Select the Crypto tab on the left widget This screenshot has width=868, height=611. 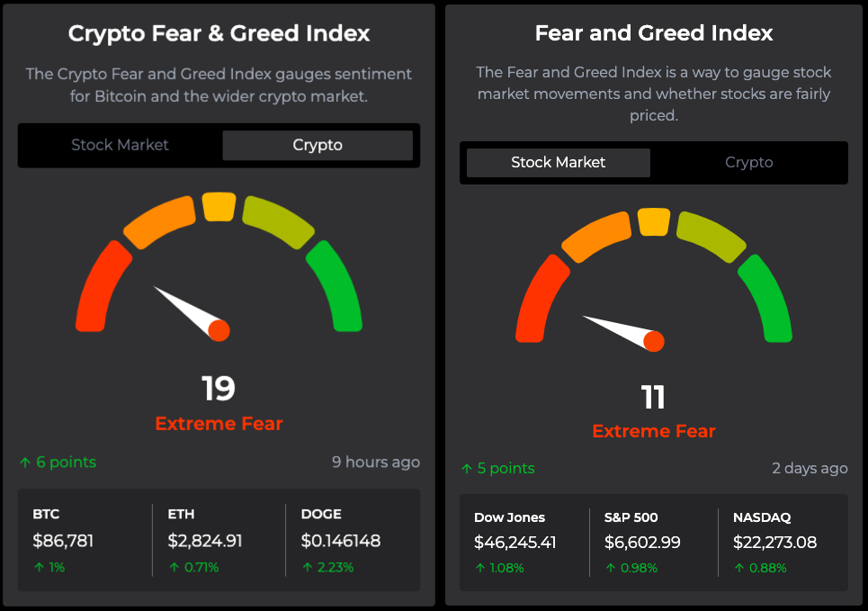(318, 145)
